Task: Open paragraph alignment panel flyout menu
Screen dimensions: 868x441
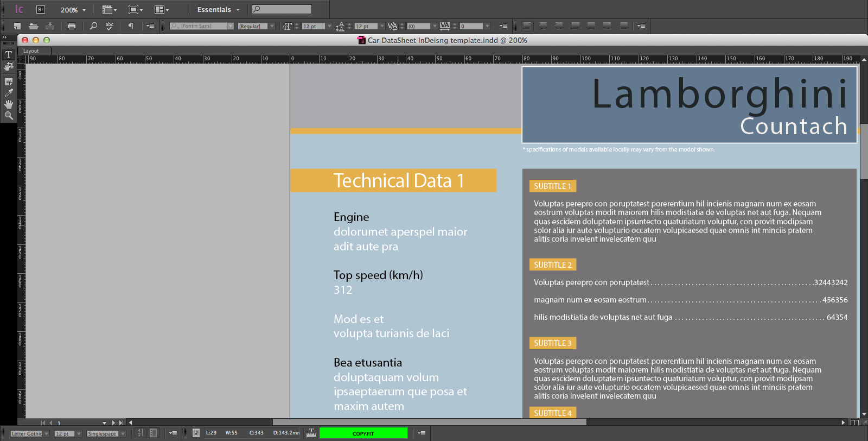Action: (x=641, y=26)
